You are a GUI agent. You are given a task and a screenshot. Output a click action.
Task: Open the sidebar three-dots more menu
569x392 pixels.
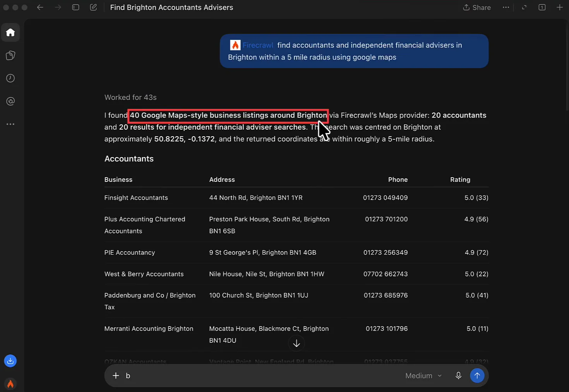(x=10, y=124)
